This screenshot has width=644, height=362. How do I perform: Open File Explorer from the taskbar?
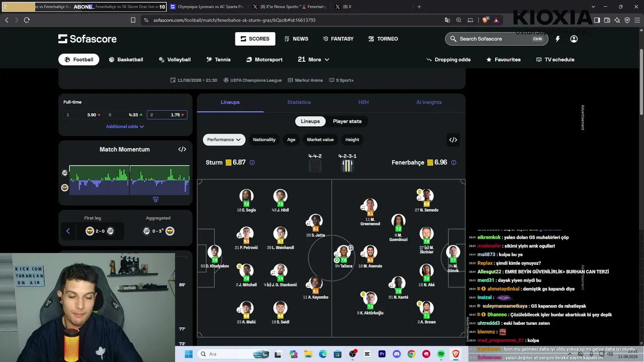pyautogui.click(x=307, y=354)
